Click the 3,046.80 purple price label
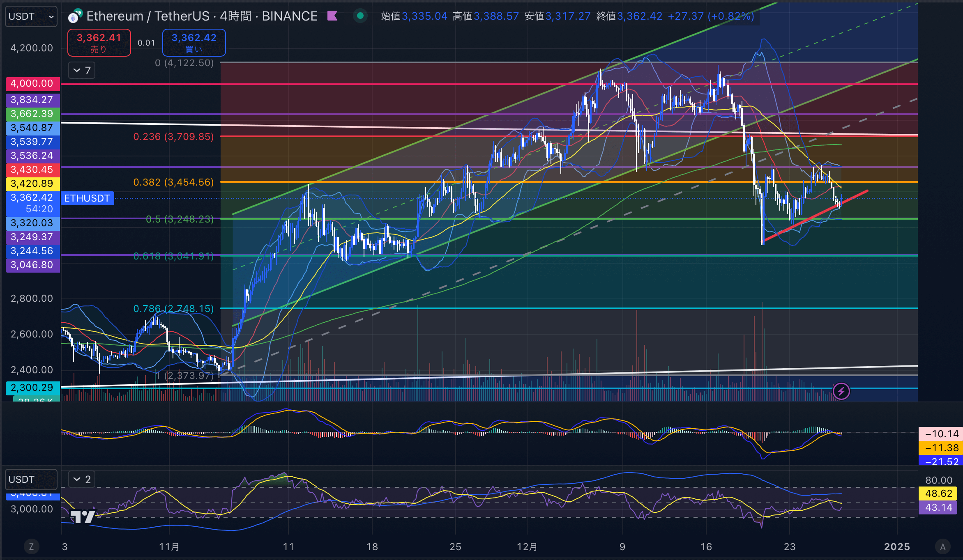963x560 pixels. [32, 265]
